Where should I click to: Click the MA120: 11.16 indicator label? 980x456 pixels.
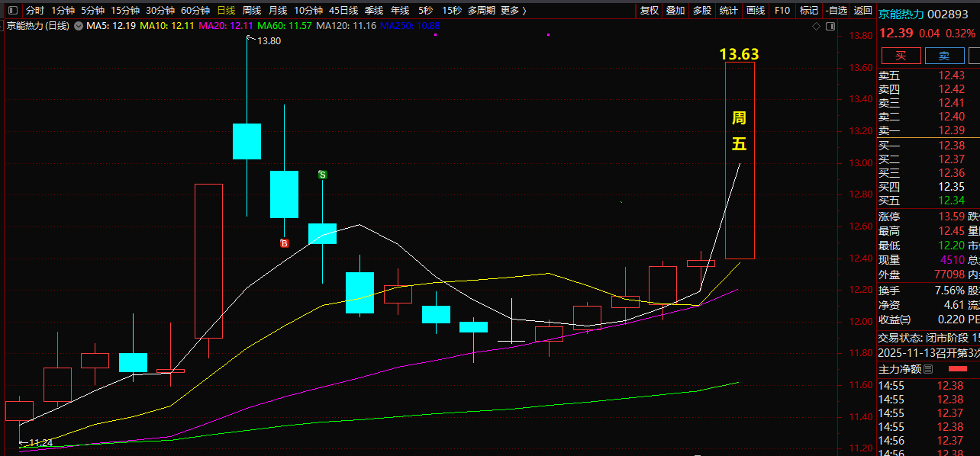[x=347, y=26]
